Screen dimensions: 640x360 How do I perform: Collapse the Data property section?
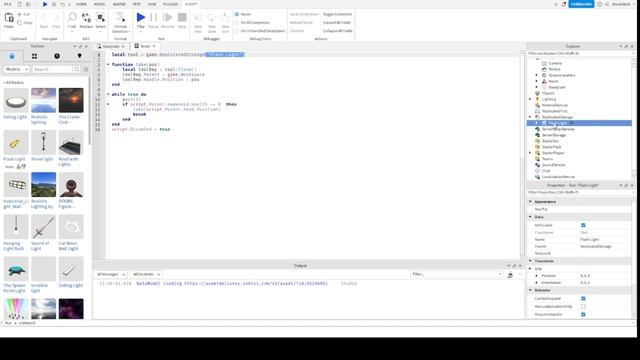(530, 217)
